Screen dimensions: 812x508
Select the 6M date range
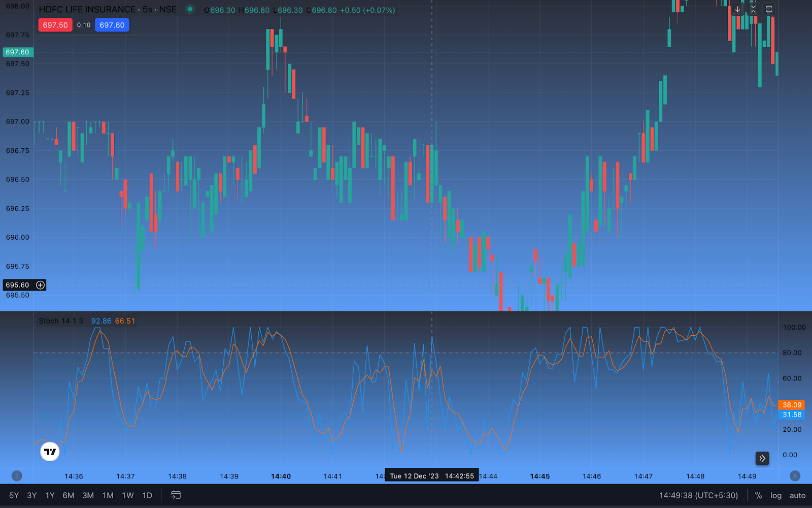69,495
